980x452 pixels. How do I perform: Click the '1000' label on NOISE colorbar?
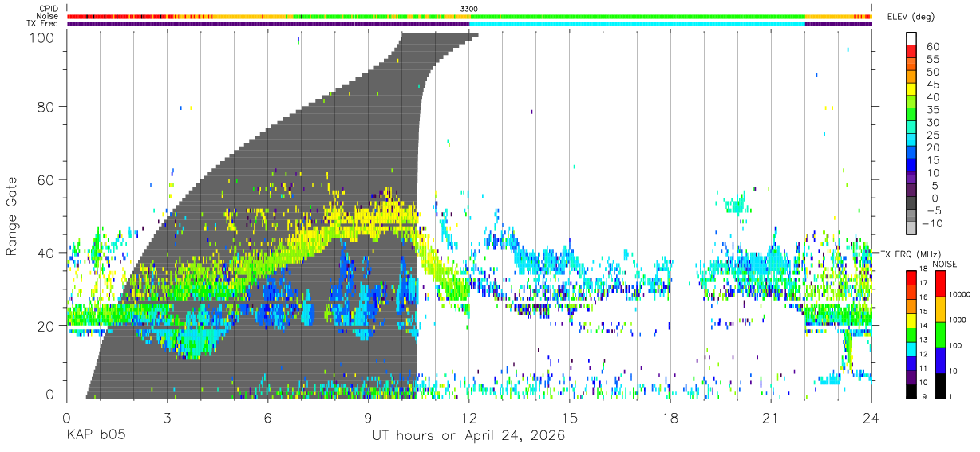coord(957,320)
